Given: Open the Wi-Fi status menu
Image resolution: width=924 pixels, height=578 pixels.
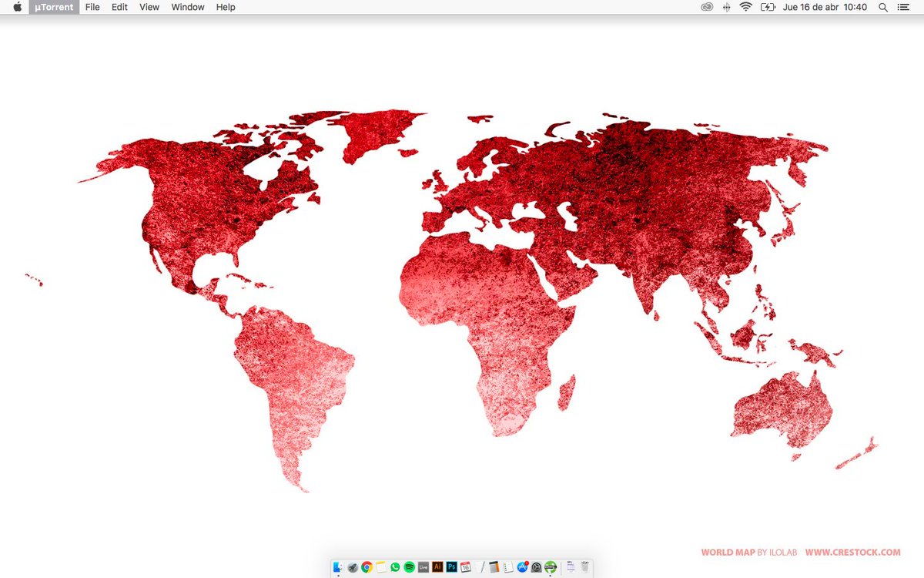Looking at the screenshot, I should 745,7.
